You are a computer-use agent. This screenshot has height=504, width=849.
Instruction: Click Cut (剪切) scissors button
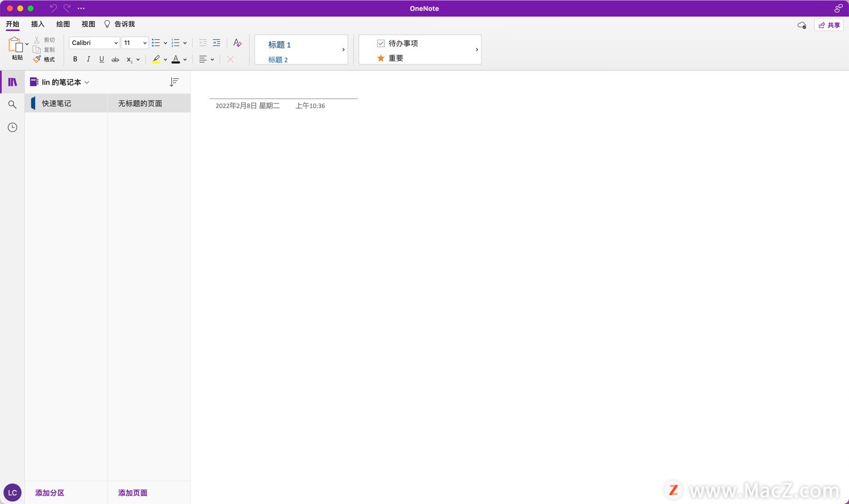(44, 40)
